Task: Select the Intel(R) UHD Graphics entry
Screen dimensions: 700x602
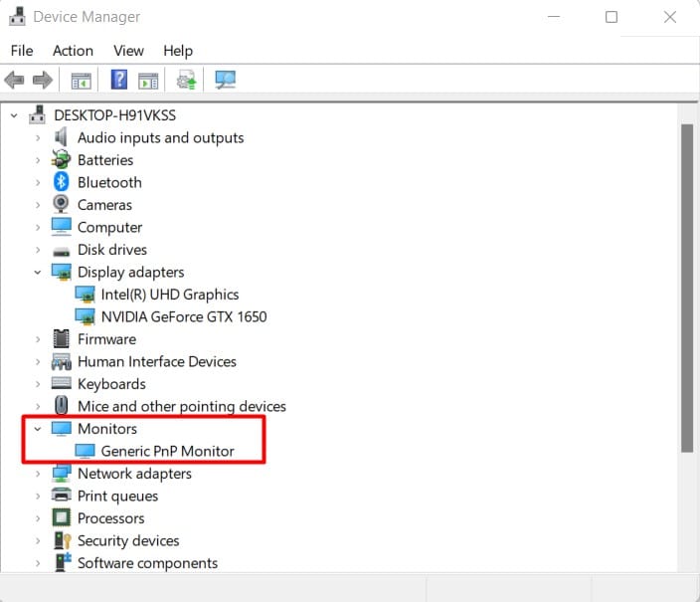Action: point(170,295)
